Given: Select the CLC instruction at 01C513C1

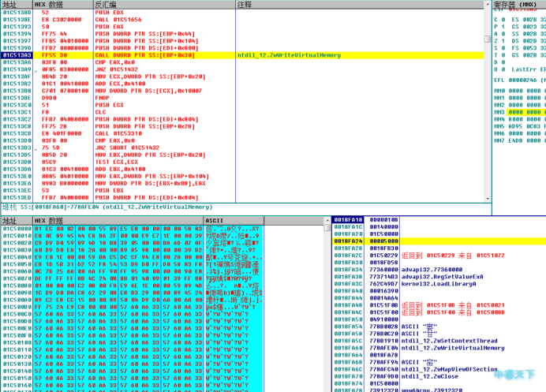Looking at the screenshot, I should pyautogui.click(x=101, y=112).
